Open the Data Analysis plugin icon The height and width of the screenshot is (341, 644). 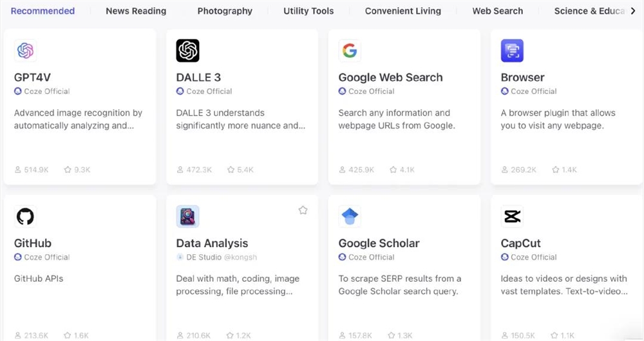187,216
